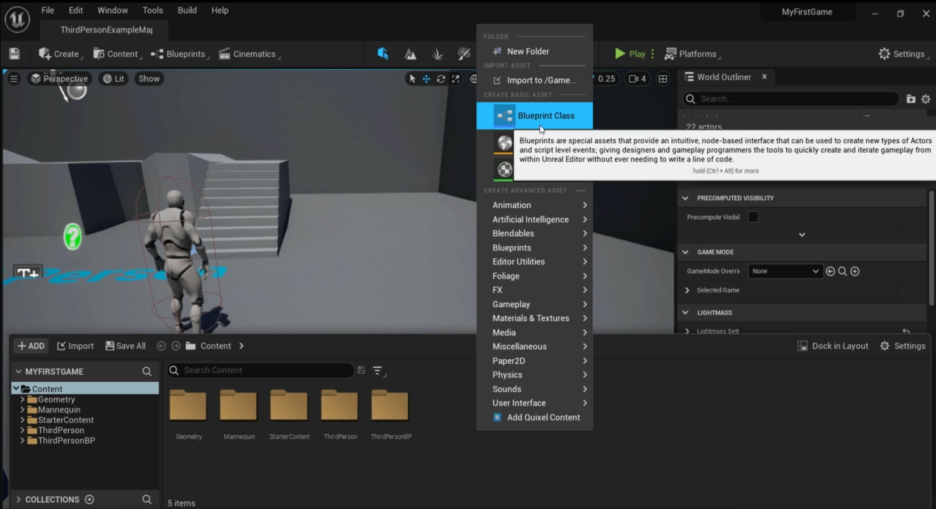Collapse the Lightmass section

tap(685, 313)
